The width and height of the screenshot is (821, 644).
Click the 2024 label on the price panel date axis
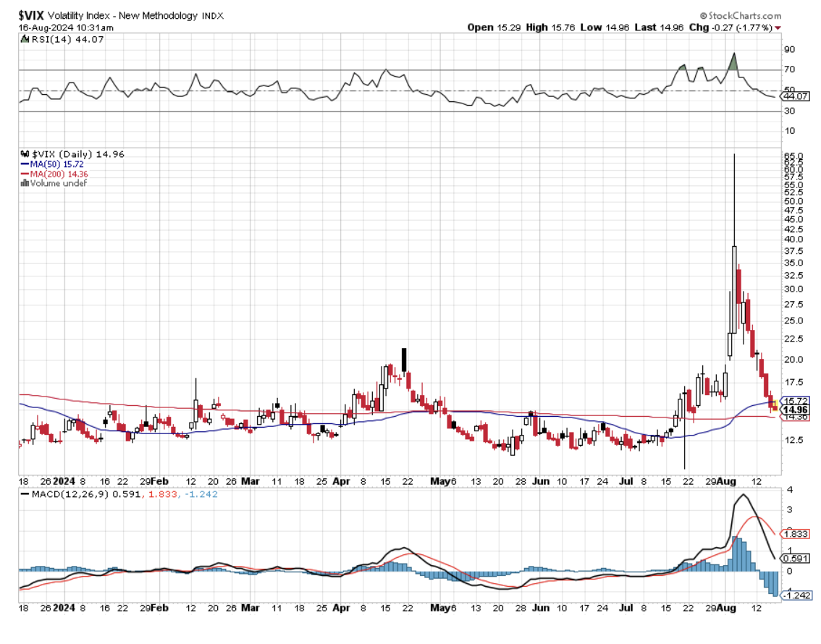(x=64, y=481)
